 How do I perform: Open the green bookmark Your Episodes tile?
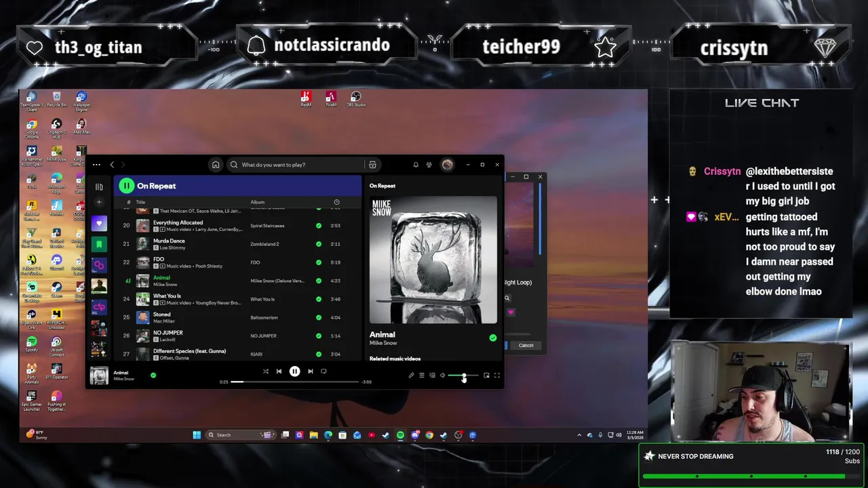pyautogui.click(x=99, y=244)
